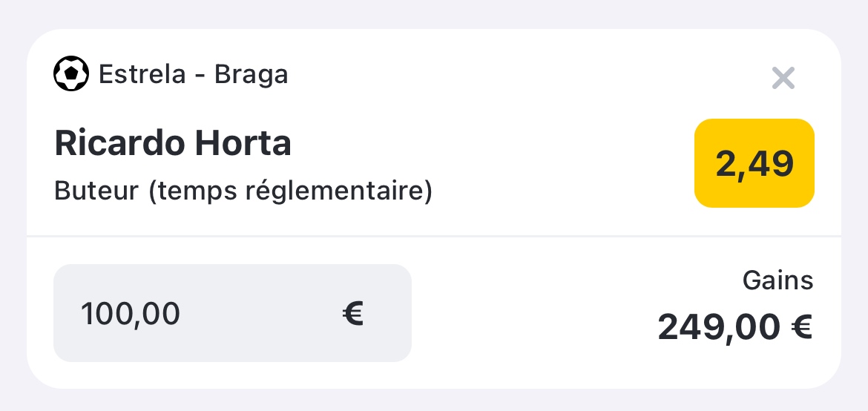This screenshot has width=868, height=411.
Task: Click the word Braga in match title
Action: 251,75
